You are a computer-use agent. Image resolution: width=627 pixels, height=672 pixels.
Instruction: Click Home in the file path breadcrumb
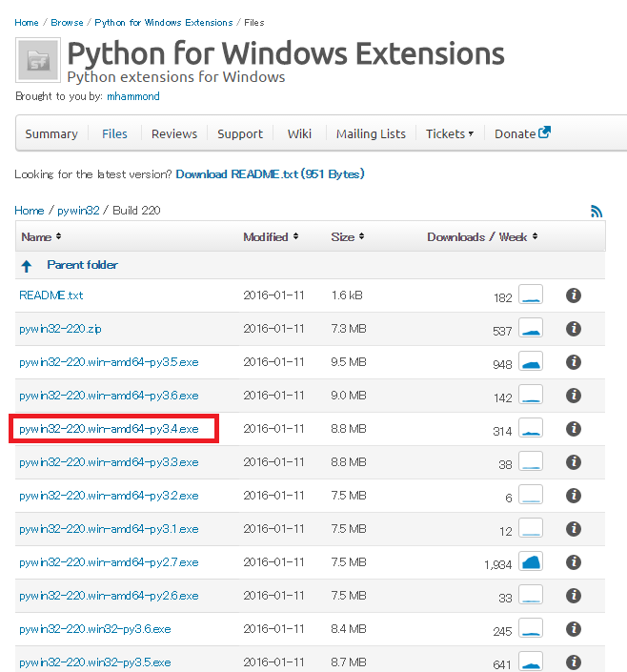pyautogui.click(x=30, y=211)
